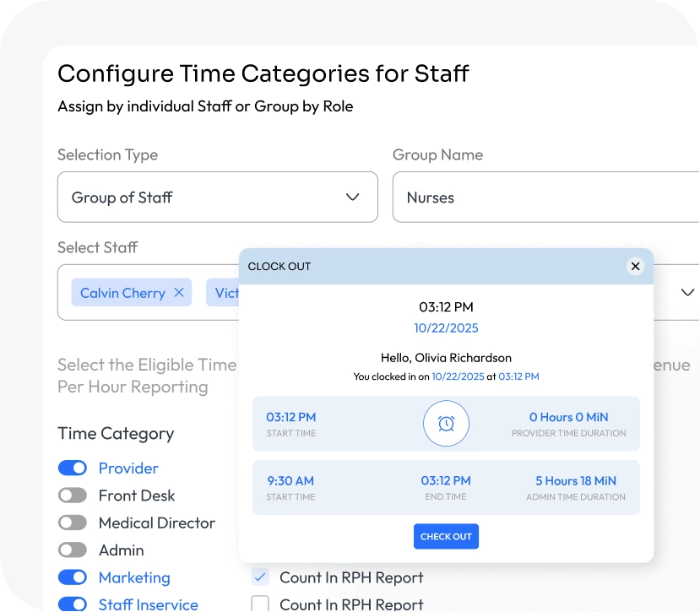Click the 10/22/2025 date under current time
This screenshot has width=700, height=612.
[446, 328]
